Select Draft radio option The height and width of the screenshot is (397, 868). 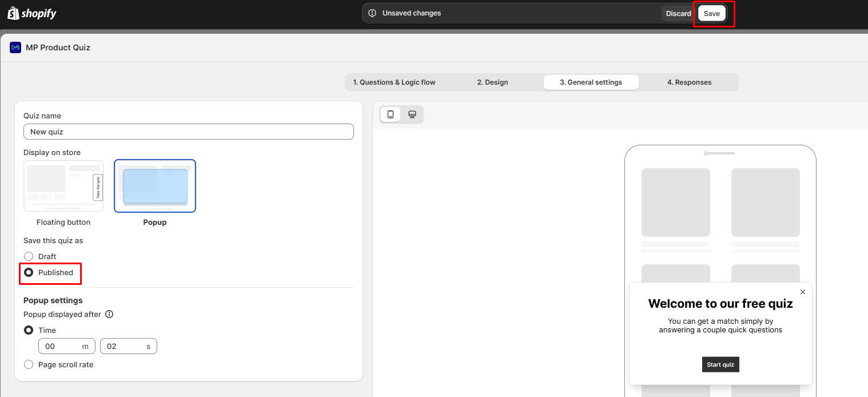click(x=29, y=256)
